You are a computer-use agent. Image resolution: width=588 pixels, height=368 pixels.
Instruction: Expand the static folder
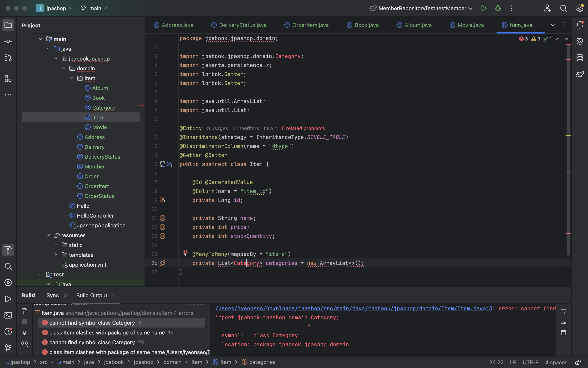(56, 245)
